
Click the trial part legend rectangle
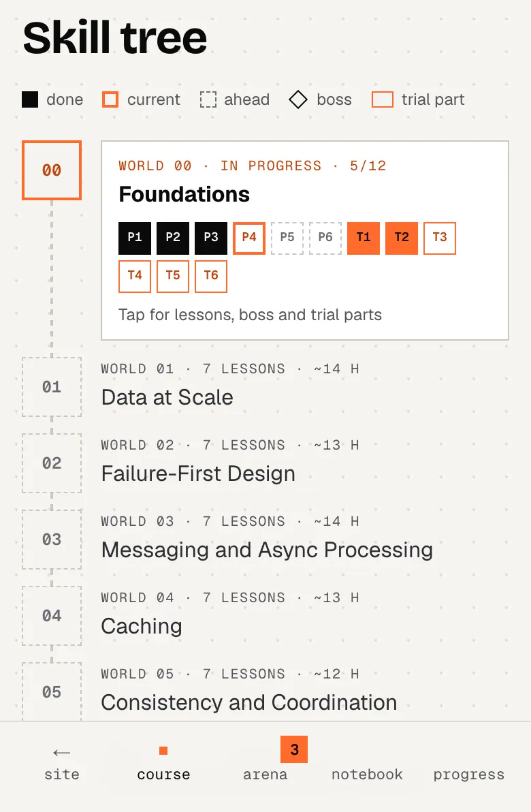click(x=383, y=99)
